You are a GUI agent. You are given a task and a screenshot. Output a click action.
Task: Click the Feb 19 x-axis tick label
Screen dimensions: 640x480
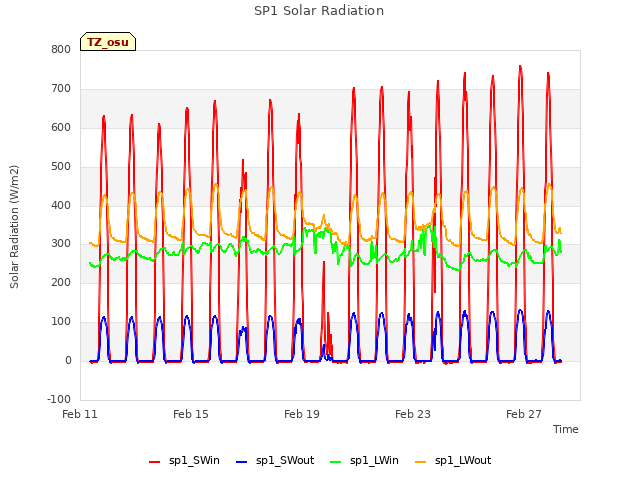click(x=302, y=414)
